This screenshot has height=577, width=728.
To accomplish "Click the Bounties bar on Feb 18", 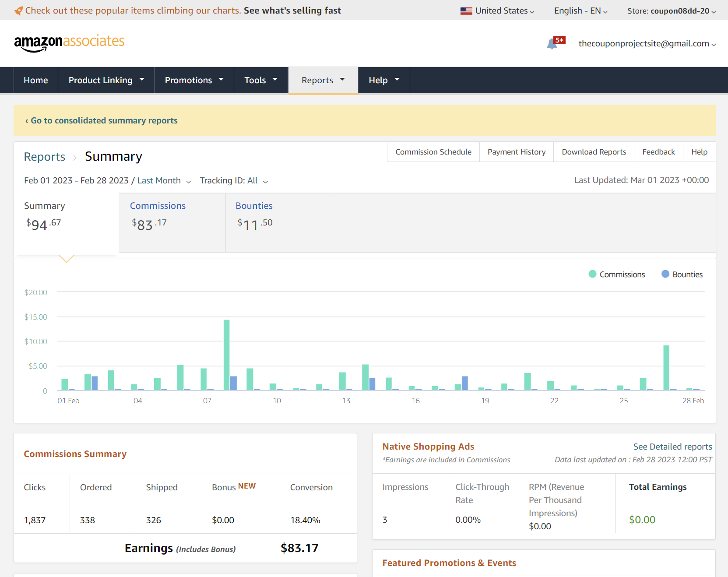I will 465,383.
